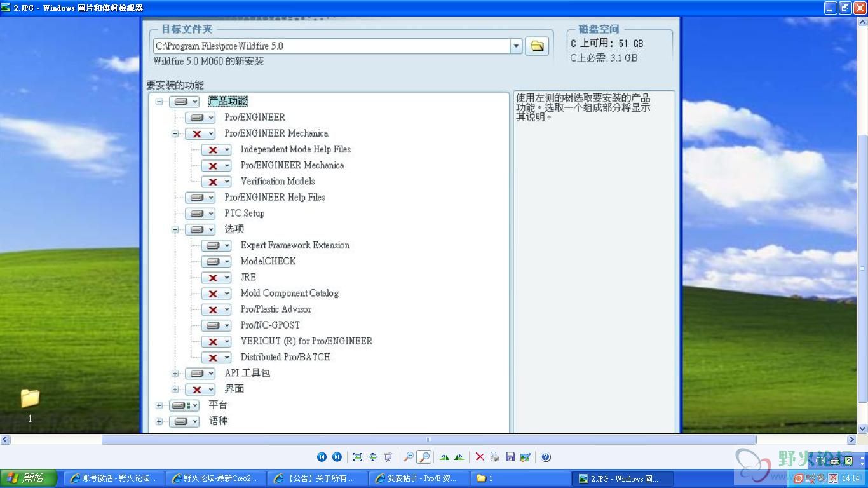Open viewer Help with the question mark icon

(546, 457)
